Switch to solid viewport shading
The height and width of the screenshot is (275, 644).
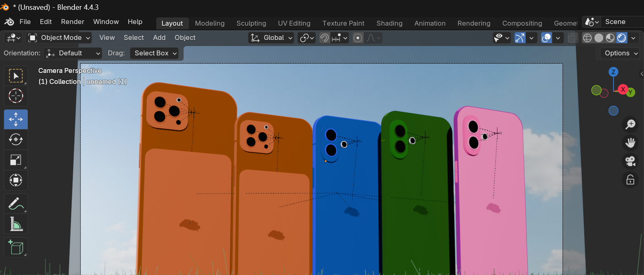(x=599, y=38)
